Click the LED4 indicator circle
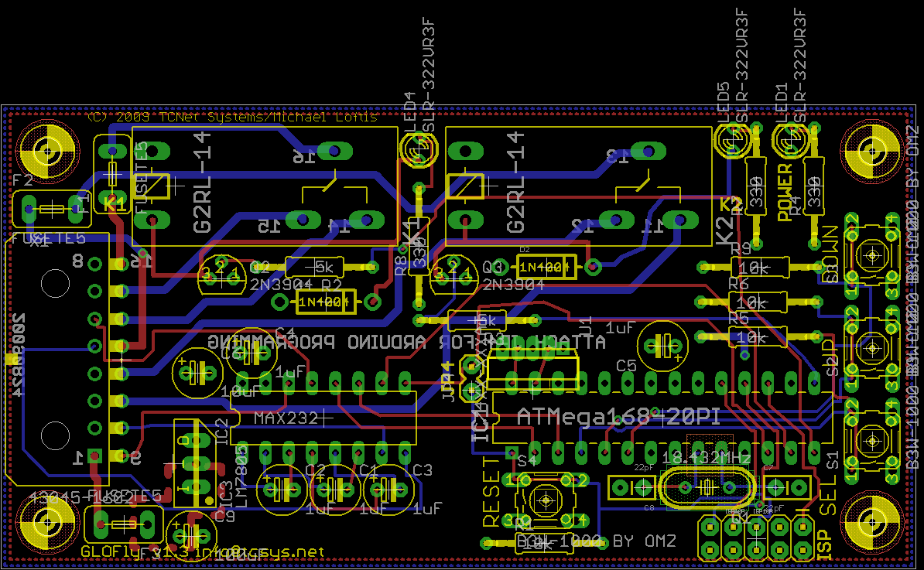Viewport: 924px width, 570px height. click(419, 149)
